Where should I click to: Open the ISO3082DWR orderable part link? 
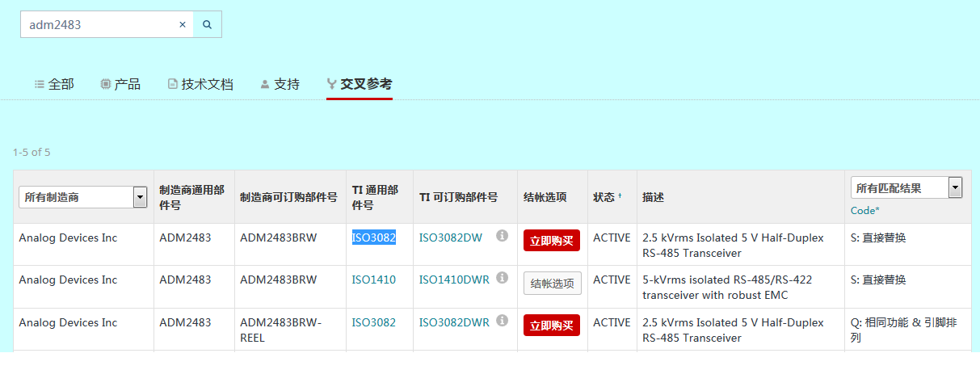(x=454, y=322)
